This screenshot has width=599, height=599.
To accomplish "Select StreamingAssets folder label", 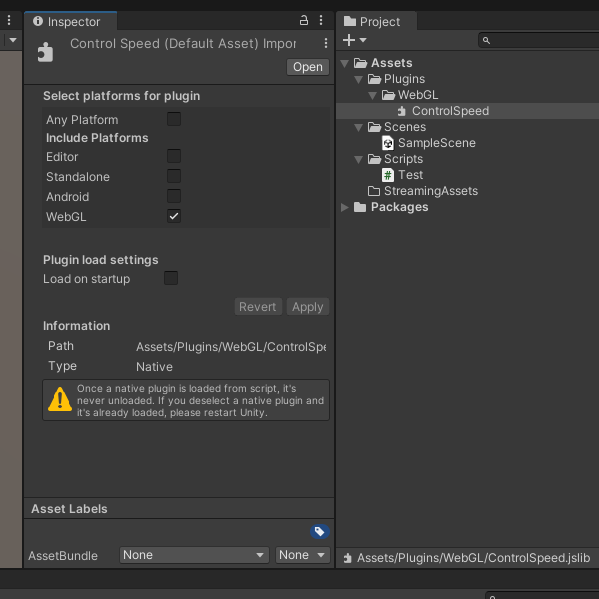I will (431, 191).
